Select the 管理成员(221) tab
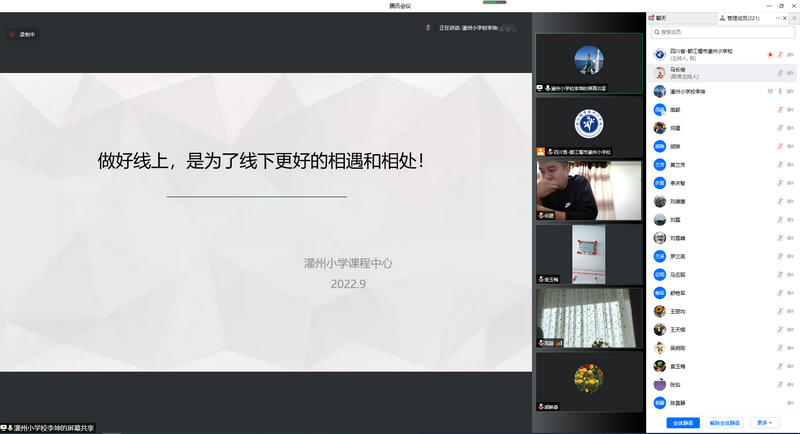This screenshot has width=800, height=434. pyautogui.click(x=741, y=18)
